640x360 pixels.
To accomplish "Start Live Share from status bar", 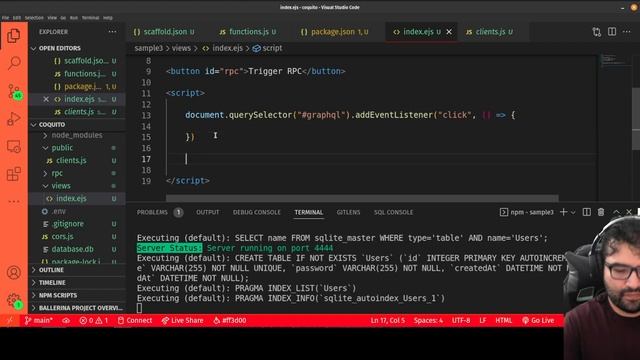I will pyautogui.click(x=182, y=320).
